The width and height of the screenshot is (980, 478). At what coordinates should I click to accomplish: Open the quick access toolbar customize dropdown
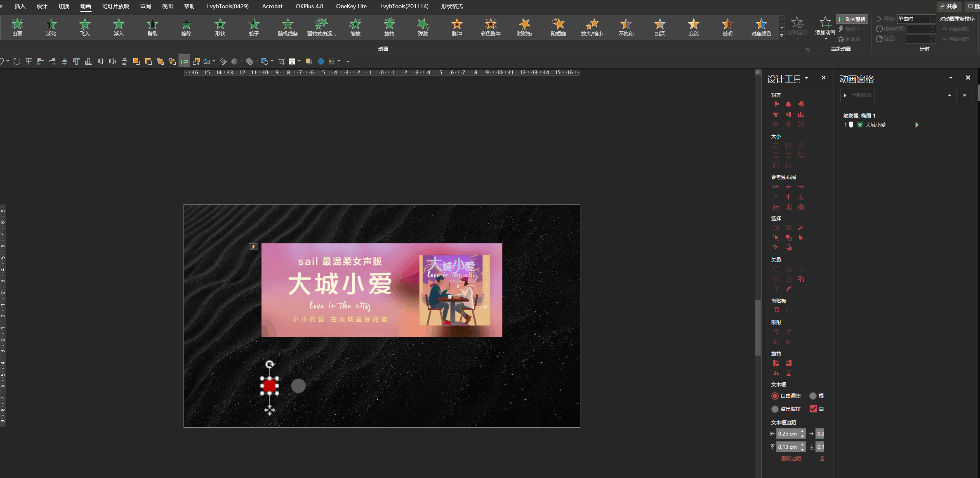[x=349, y=61]
